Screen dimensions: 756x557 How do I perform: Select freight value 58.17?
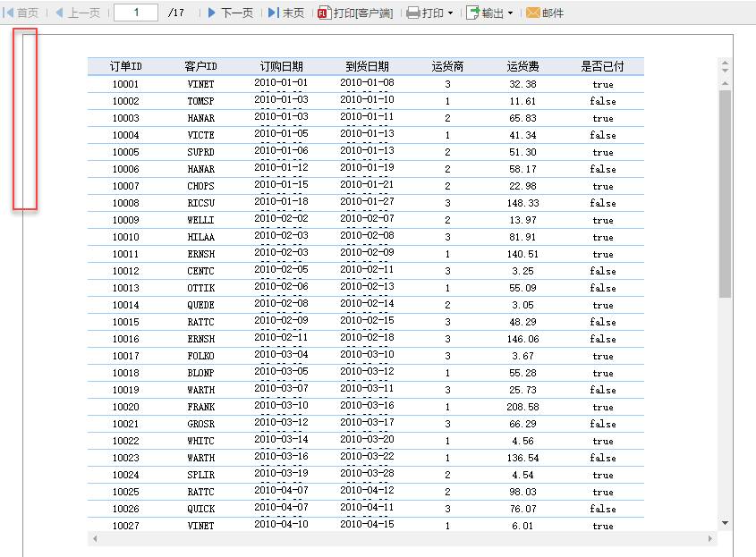coord(522,169)
